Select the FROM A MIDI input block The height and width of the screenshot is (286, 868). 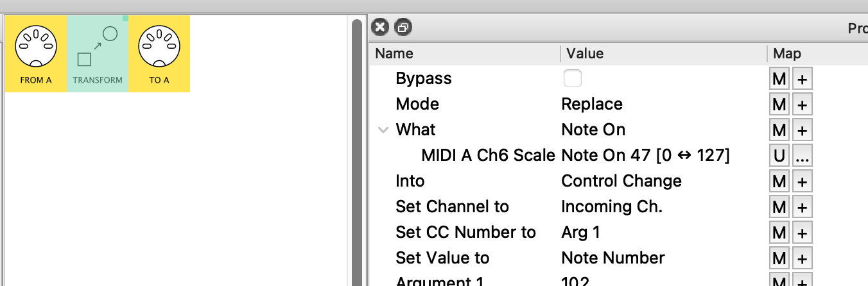[36, 54]
